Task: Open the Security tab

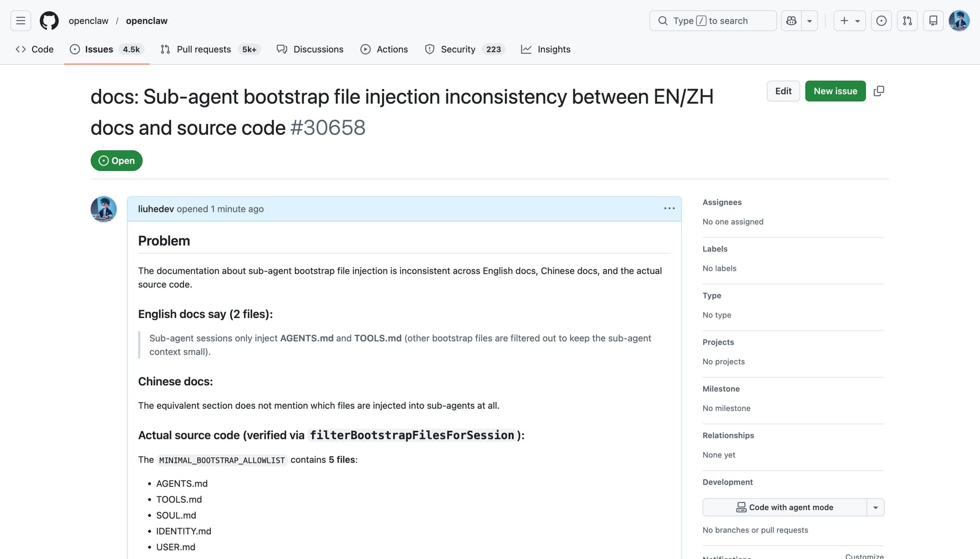Action: tap(458, 49)
